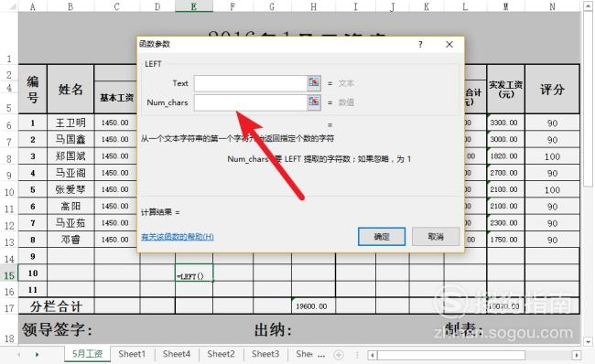Viewport: 595px width, 364px height.
Task: Select column B header
Action: [x=70, y=6]
